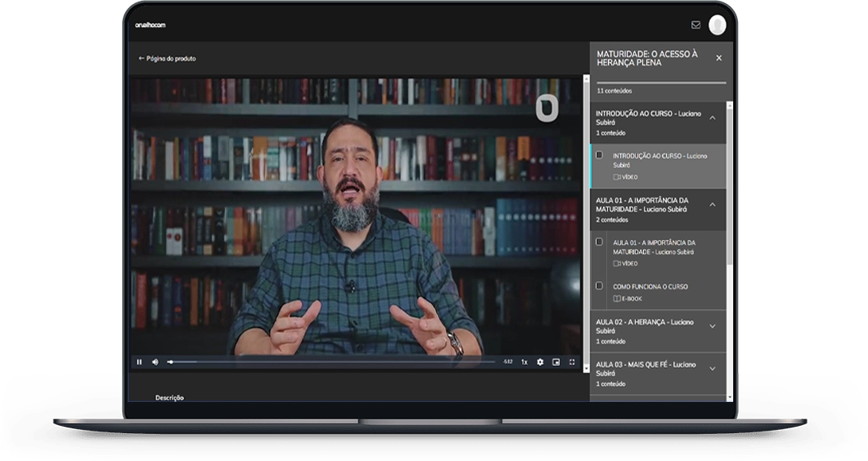This screenshot has width=868, height=461.
Task: Click the orualho.com logo
Action: 151,26
